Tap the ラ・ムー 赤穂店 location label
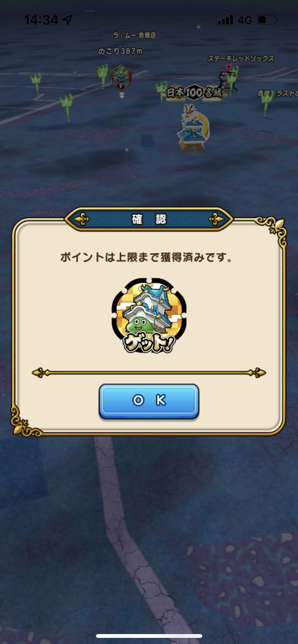 tap(134, 35)
